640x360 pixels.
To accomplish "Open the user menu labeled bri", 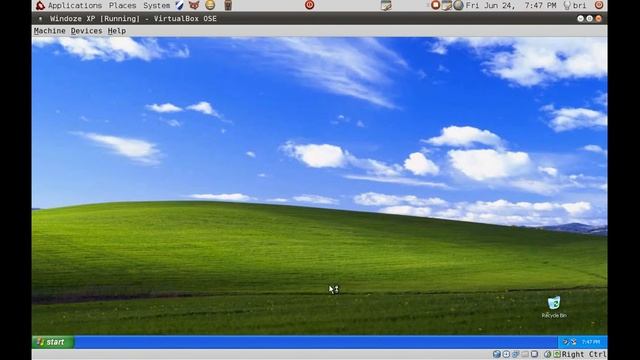I will 575,5.
